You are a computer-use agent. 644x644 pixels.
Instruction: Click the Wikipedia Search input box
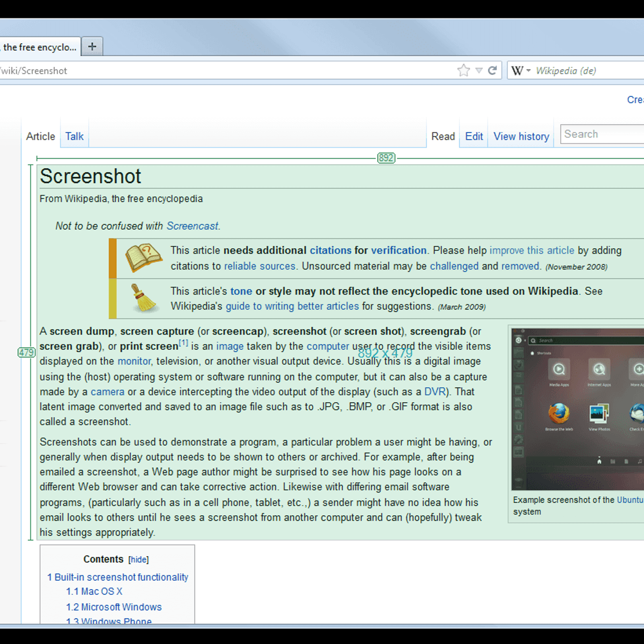[x=603, y=134]
